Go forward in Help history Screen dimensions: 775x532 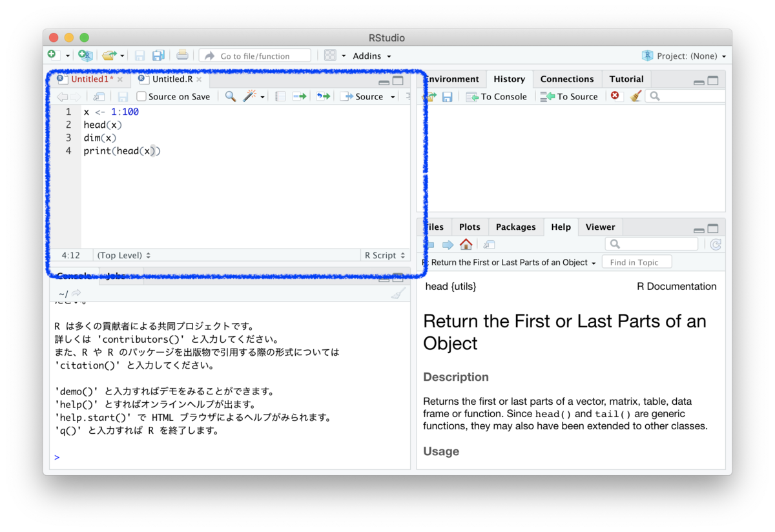[448, 245]
